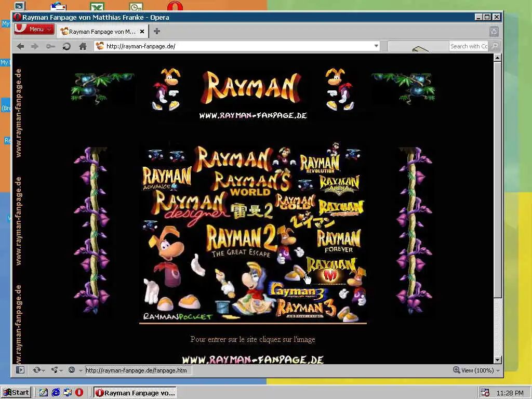The image size is (532, 399).
Task: Open the Windows Start menu
Action: point(16,393)
